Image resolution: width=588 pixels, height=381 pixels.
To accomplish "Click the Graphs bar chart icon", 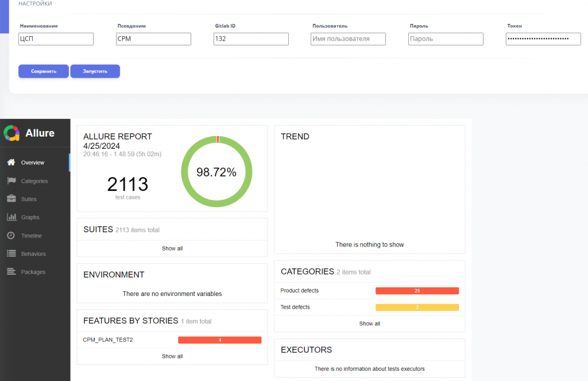I will [x=11, y=217].
